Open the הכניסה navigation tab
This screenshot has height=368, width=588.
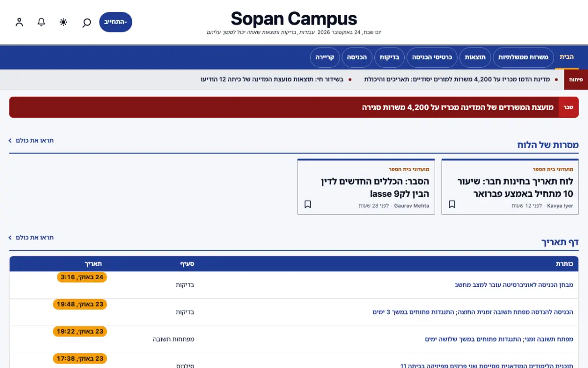coord(357,57)
